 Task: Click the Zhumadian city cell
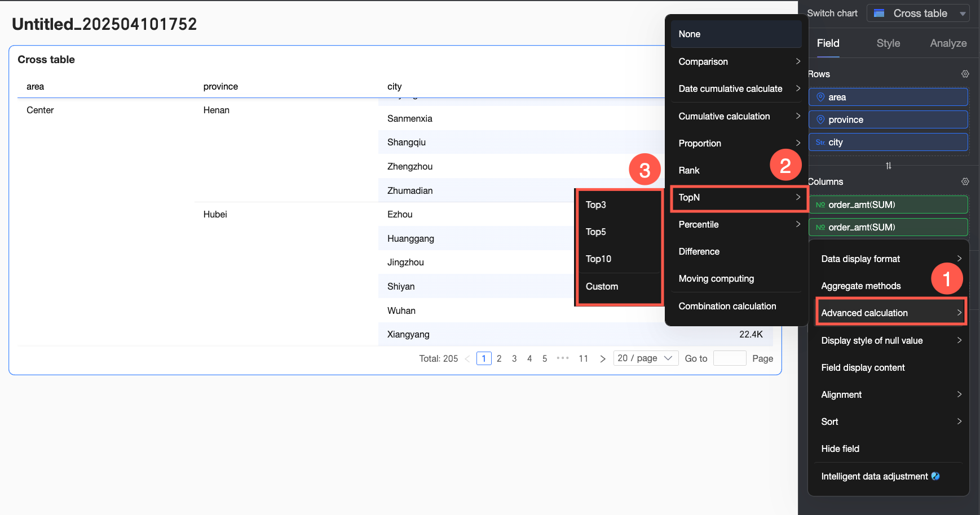point(410,190)
